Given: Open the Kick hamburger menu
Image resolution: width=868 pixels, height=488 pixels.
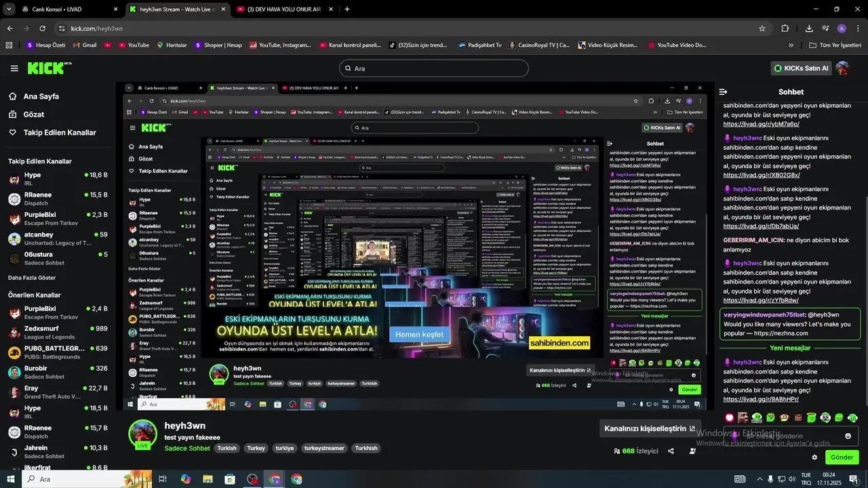Looking at the screenshot, I should 14,68.
